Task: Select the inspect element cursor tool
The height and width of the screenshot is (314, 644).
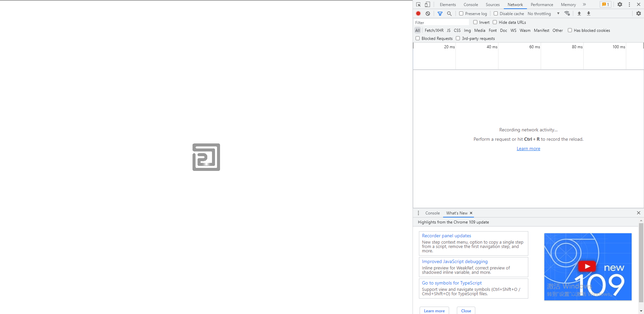Action: coord(418,4)
